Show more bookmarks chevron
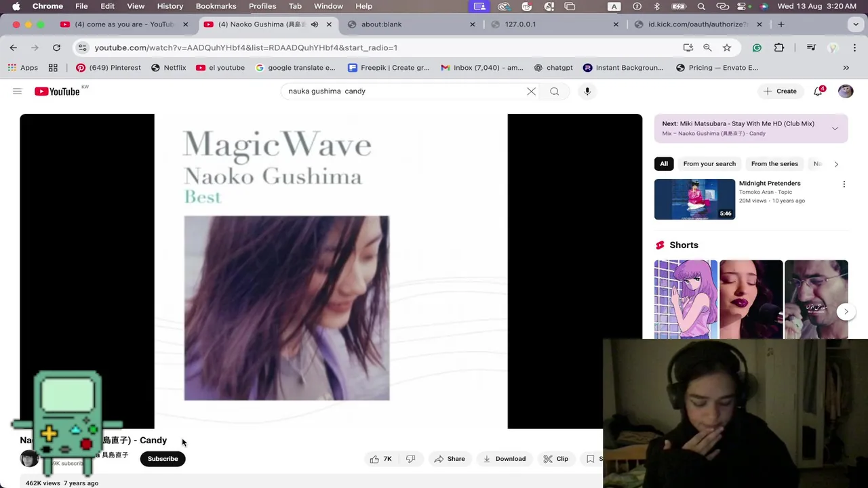Screen dimensions: 868x488 coord(846,68)
